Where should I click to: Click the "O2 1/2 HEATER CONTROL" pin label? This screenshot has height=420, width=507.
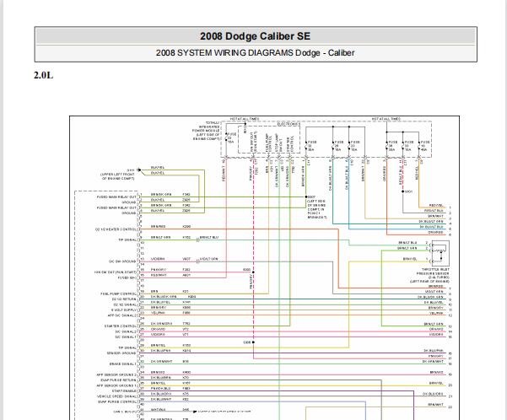pos(116,229)
